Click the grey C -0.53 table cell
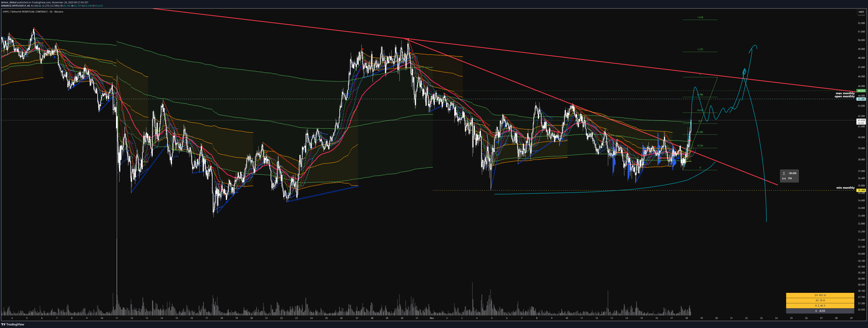The image size is (868, 328). coord(820,311)
